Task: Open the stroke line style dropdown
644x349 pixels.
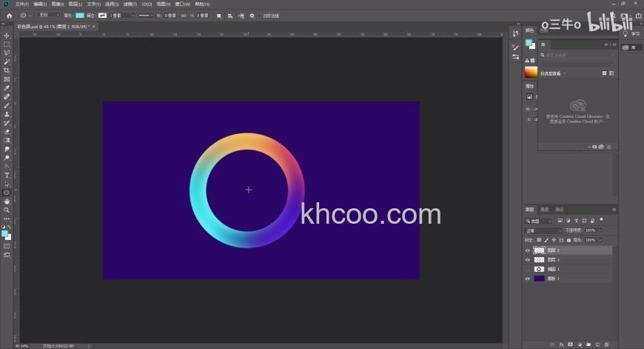Action: (x=145, y=16)
